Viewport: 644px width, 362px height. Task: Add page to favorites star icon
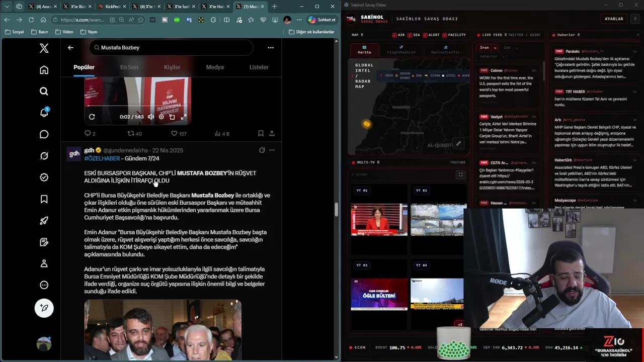click(x=141, y=20)
